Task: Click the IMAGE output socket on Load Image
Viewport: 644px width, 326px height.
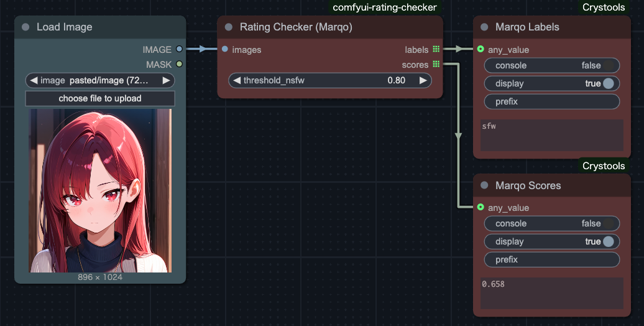Action: (179, 49)
